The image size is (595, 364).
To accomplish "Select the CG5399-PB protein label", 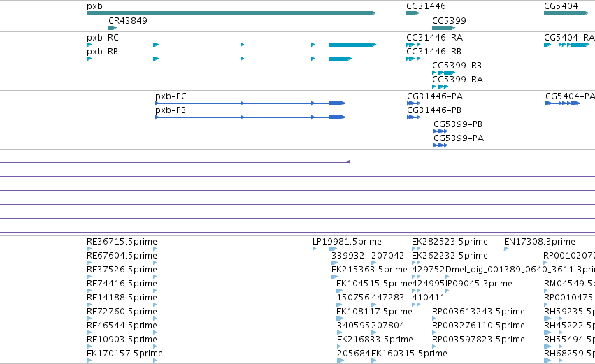I will point(458,124).
